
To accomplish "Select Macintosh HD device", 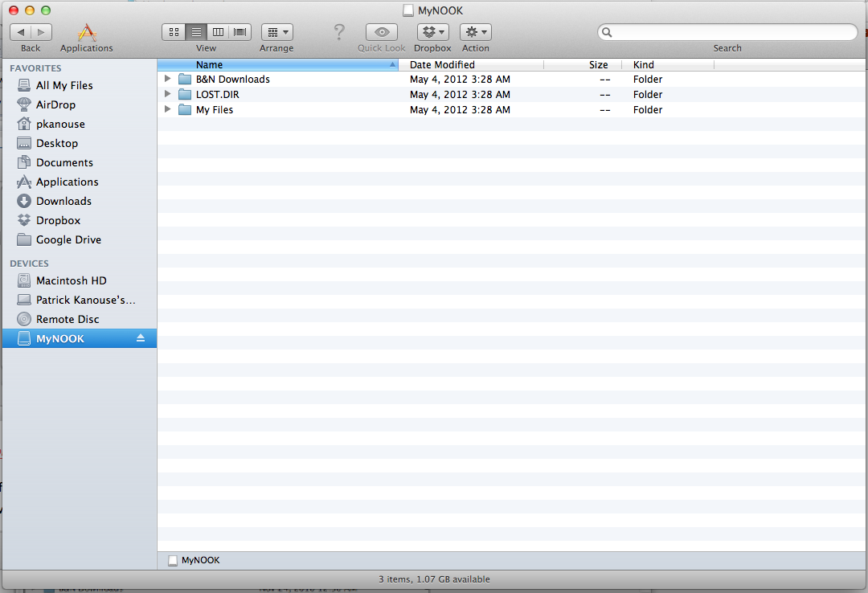I will click(x=71, y=280).
